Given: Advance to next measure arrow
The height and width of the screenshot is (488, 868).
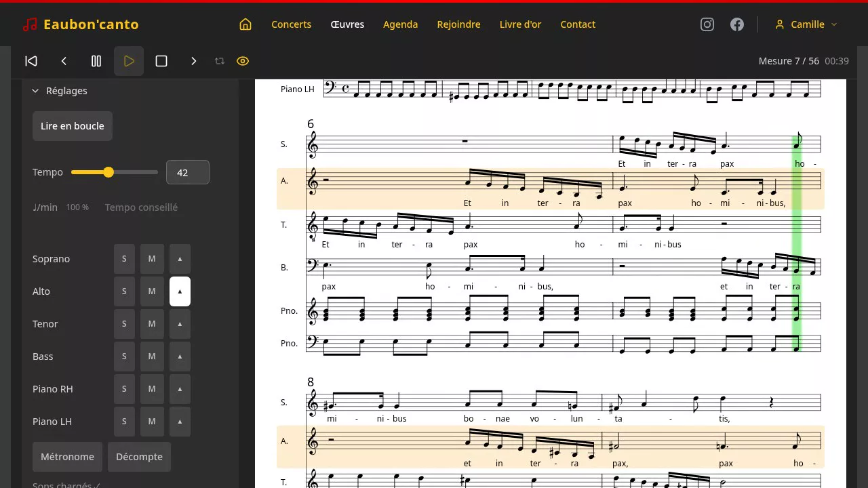Looking at the screenshot, I should point(194,61).
